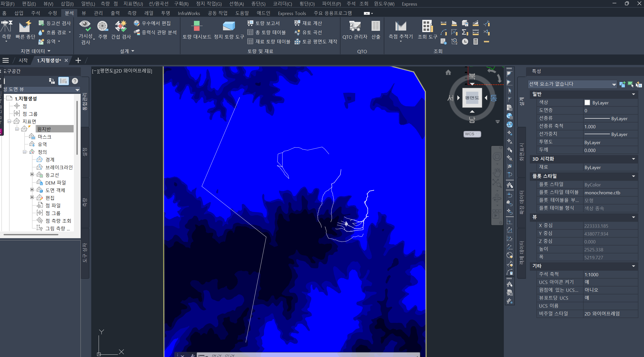
Task: Expand the 등고선 tree node
Action: pyautogui.click(x=32, y=175)
